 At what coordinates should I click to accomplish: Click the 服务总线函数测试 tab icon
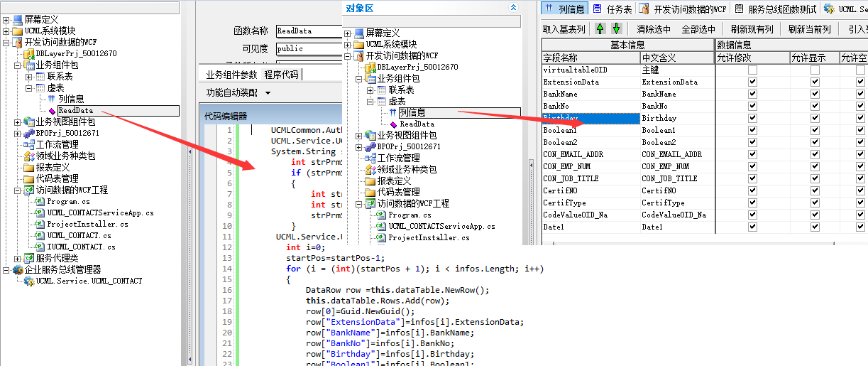[739, 9]
